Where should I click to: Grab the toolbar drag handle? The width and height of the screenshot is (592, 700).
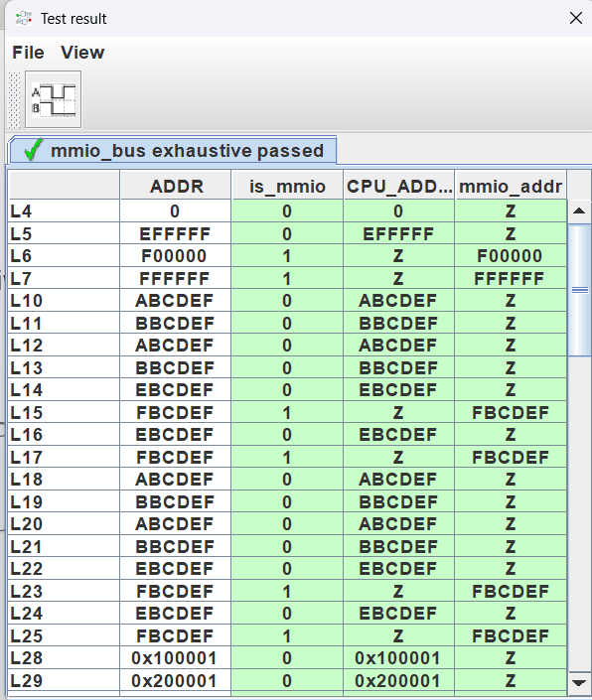(x=15, y=99)
